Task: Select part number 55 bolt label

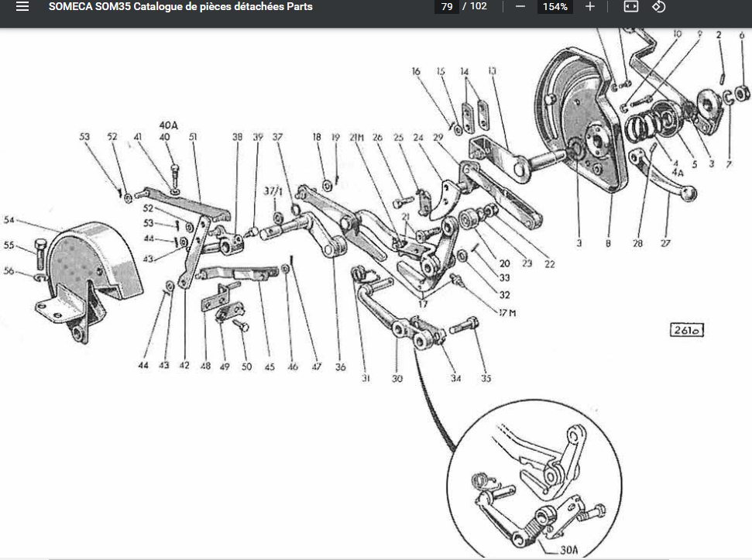Action: point(9,246)
